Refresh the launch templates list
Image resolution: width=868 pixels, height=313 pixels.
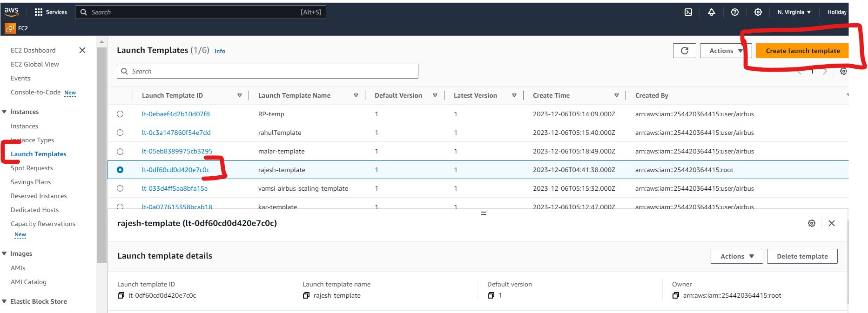685,51
